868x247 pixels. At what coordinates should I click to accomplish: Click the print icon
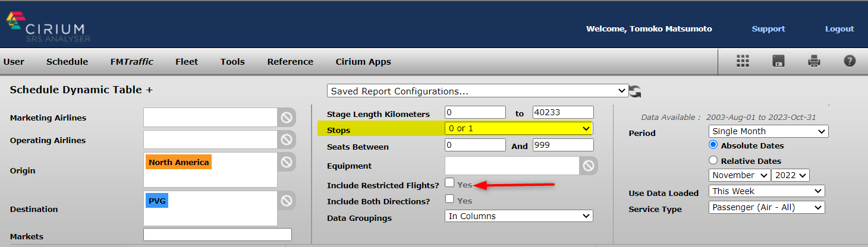coord(814,61)
